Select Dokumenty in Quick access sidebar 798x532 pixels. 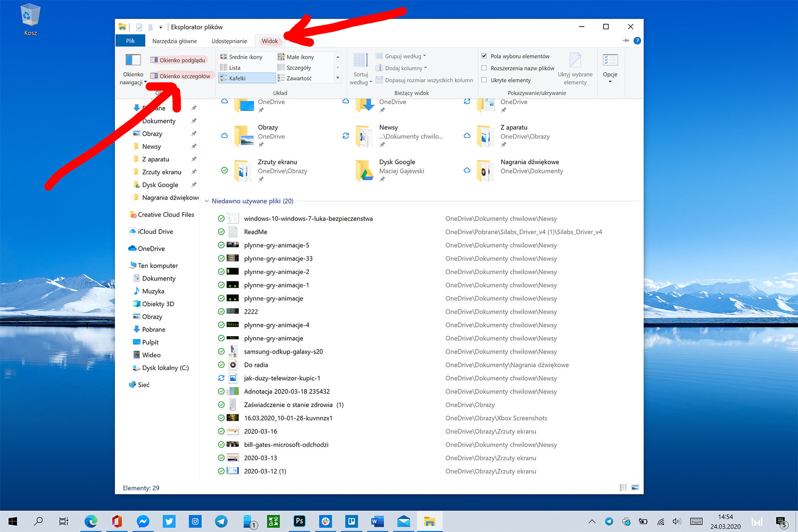click(159, 121)
